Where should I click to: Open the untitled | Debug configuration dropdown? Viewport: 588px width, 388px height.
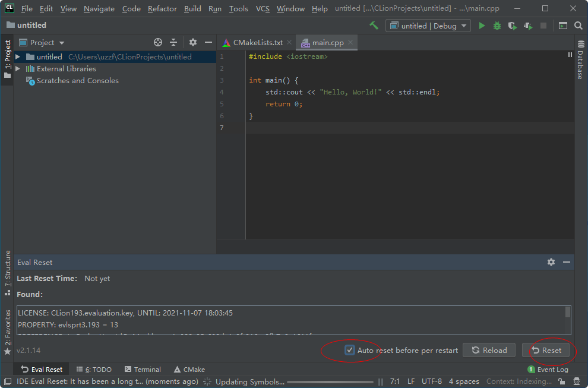point(428,26)
